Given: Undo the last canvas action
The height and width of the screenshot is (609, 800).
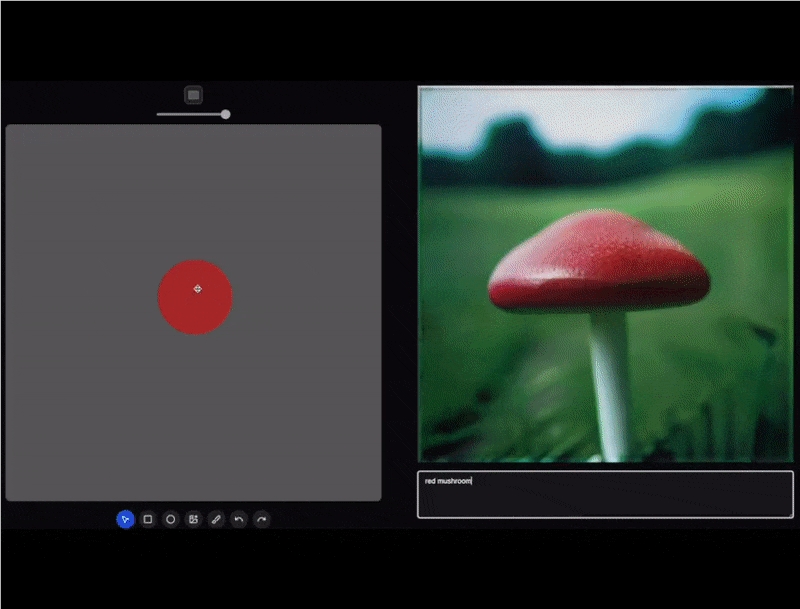Looking at the screenshot, I should point(239,519).
